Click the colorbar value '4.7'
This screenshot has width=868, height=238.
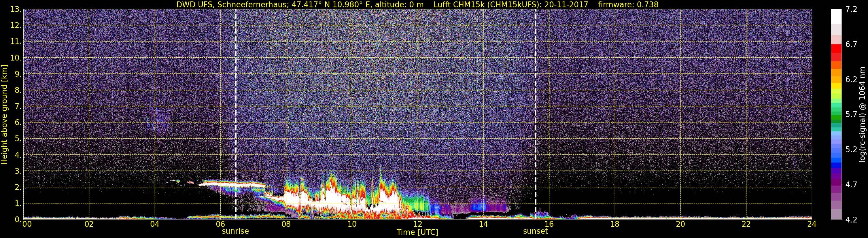click(851, 185)
